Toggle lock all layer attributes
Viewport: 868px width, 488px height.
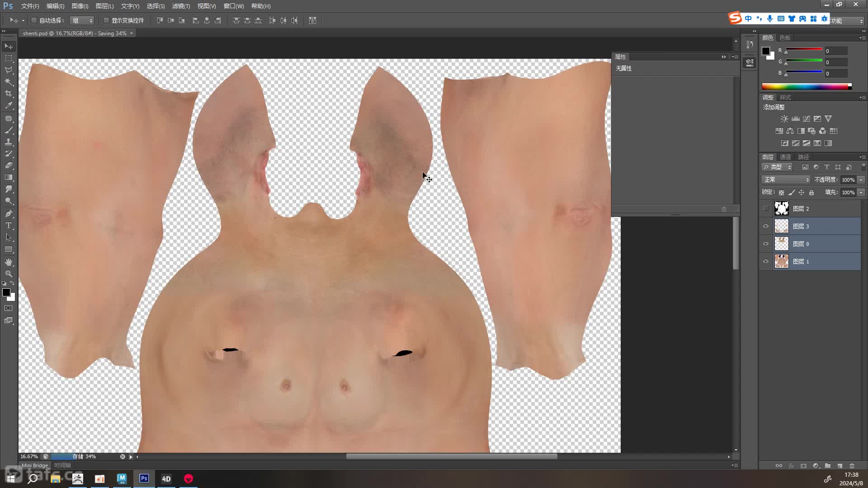point(811,192)
